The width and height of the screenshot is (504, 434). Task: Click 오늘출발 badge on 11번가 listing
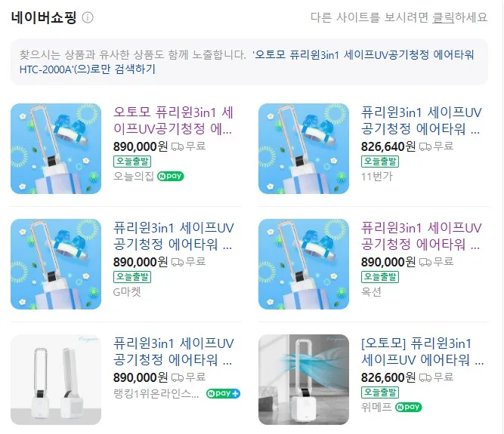click(x=380, y=161)
